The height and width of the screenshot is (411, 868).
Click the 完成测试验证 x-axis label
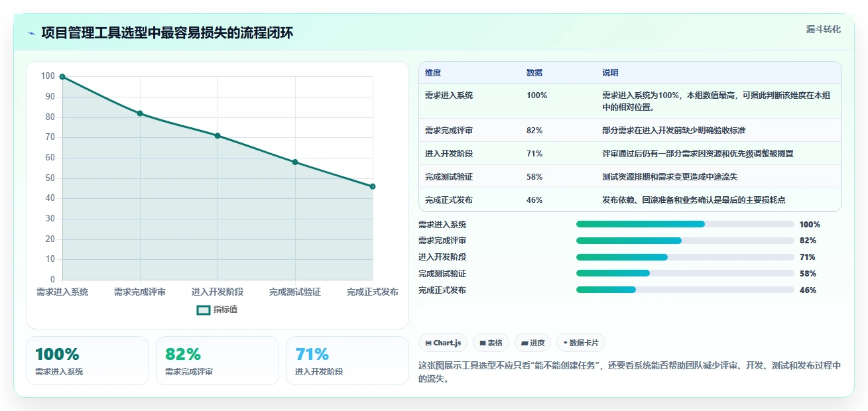pos(295,292)
